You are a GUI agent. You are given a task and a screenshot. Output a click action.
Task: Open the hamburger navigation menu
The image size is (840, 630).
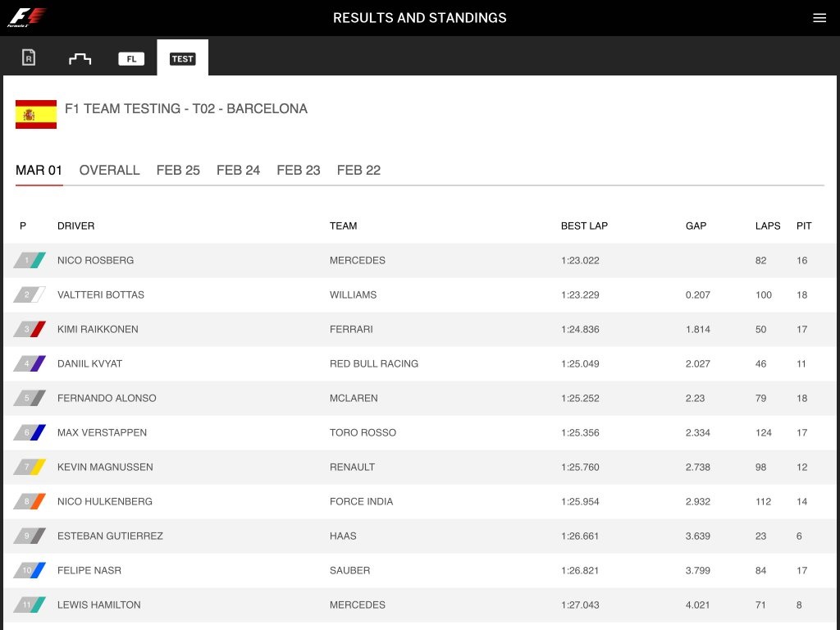[x=819, y=17]
